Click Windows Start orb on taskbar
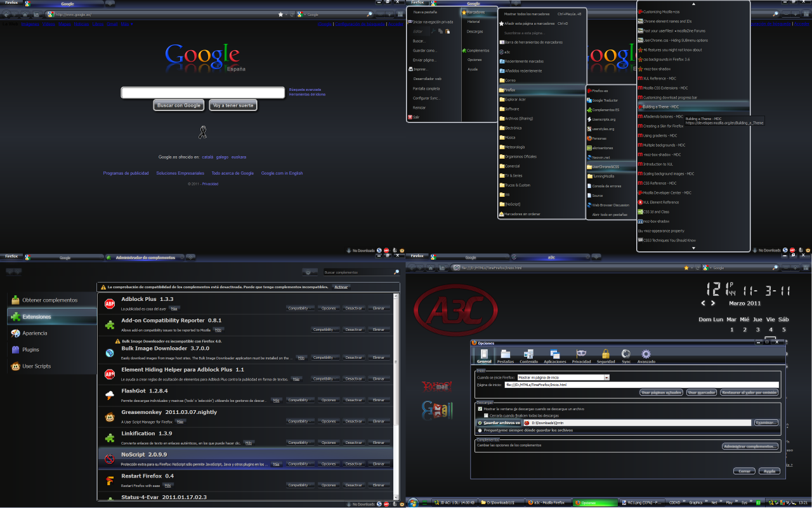This screenshot has height=508, width=812. (x=413, y=502)
